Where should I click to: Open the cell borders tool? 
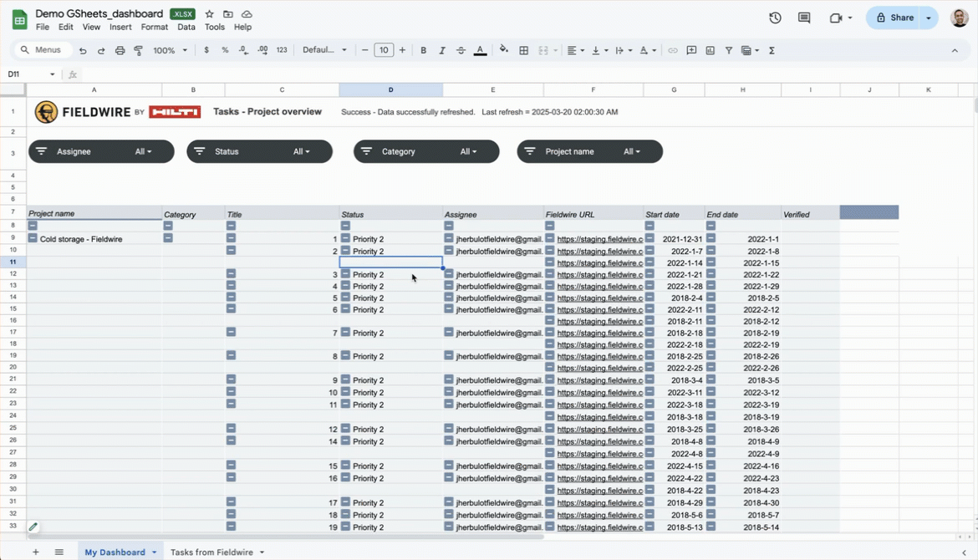pos(524,50)
